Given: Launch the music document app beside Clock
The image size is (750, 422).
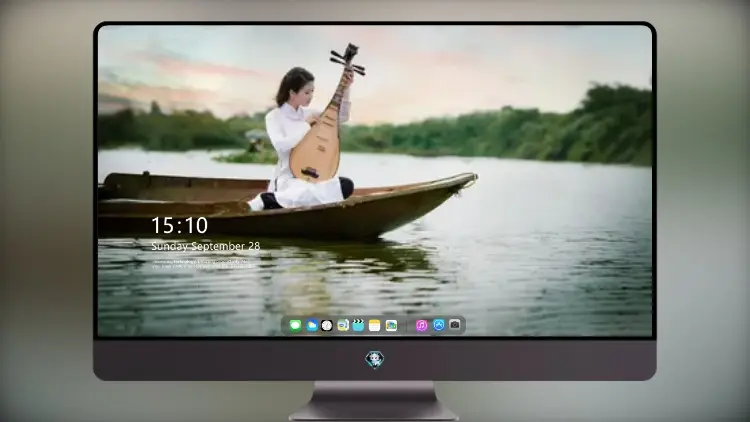Looking at the screenshot, I should click(x=343, y=325).
